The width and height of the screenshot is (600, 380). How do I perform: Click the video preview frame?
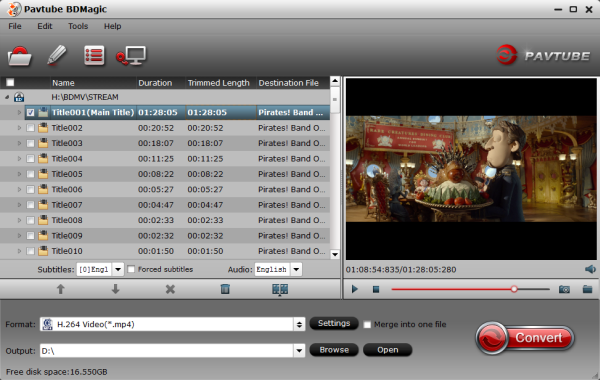[x=471, y=169]
